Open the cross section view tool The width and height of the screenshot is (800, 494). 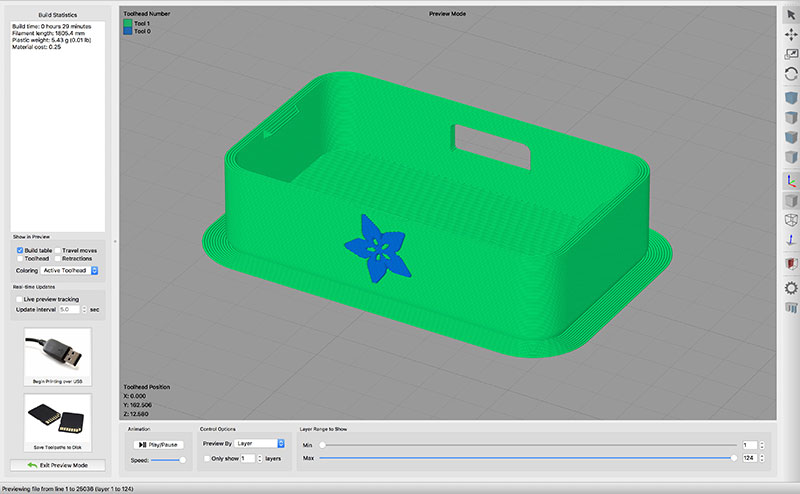[790, 263]
